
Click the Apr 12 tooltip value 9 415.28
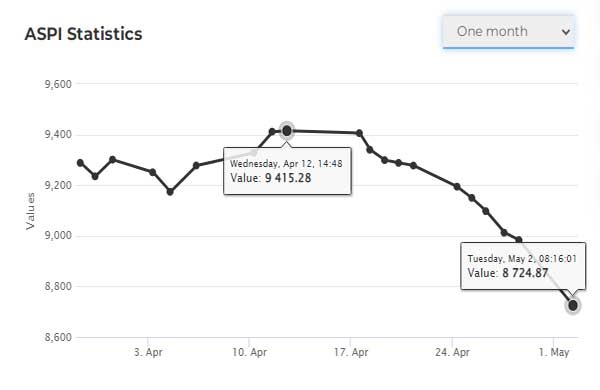[288, 178]
